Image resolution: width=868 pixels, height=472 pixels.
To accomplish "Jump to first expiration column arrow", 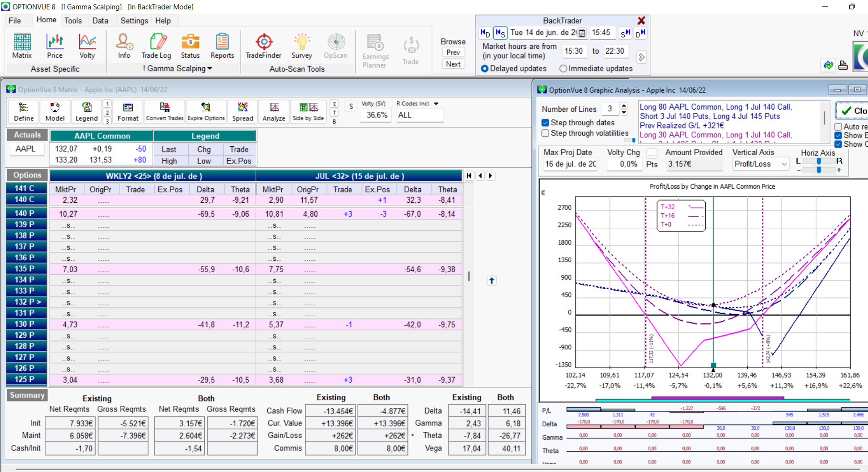I will (x=469, y=176).
